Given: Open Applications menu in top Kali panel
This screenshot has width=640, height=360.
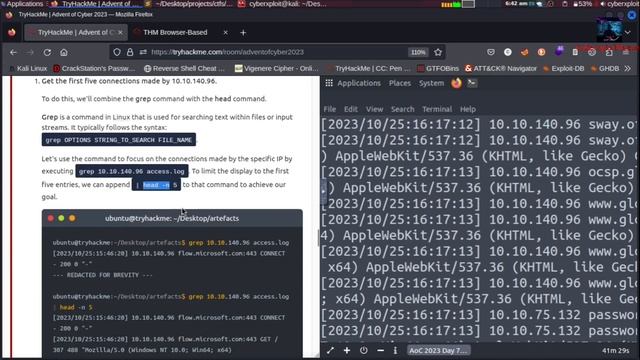Looking at the screenshot, I should 22,4.
